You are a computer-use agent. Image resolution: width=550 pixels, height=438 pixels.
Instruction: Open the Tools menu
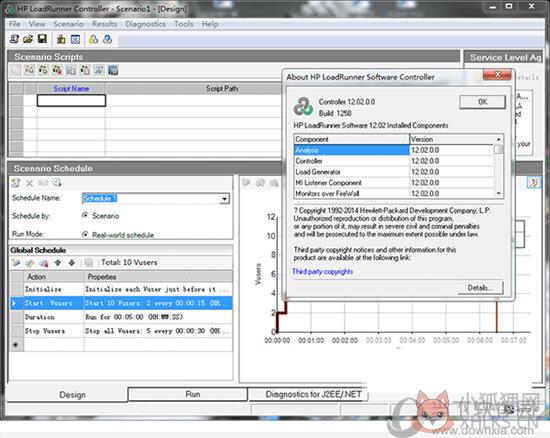(x=184, y=24)
